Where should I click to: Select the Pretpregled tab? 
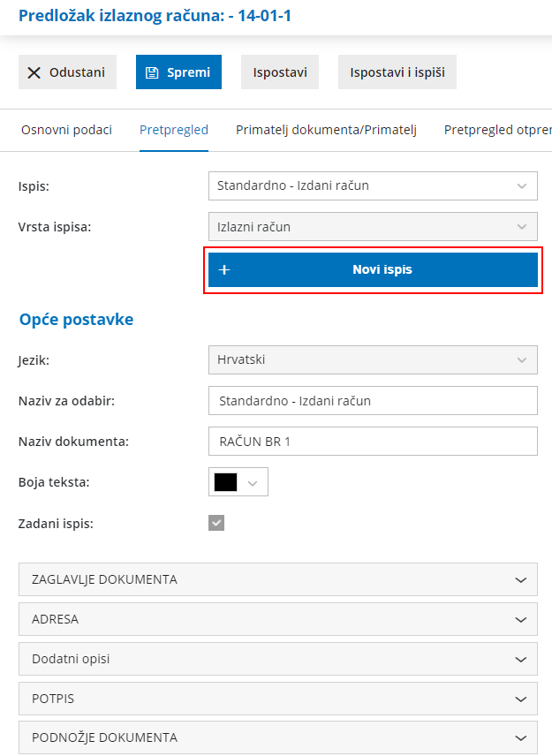tap(174, 130)
